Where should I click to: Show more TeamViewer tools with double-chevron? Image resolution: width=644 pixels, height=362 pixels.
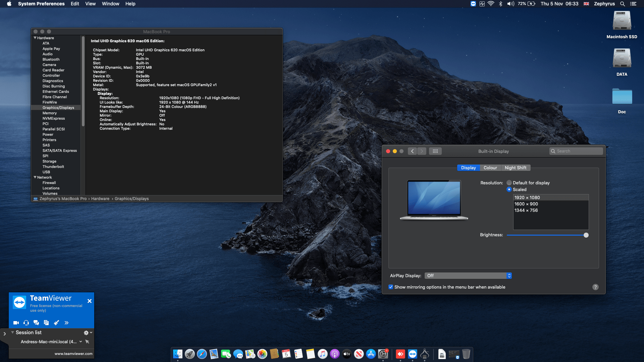tap(66, 323)
